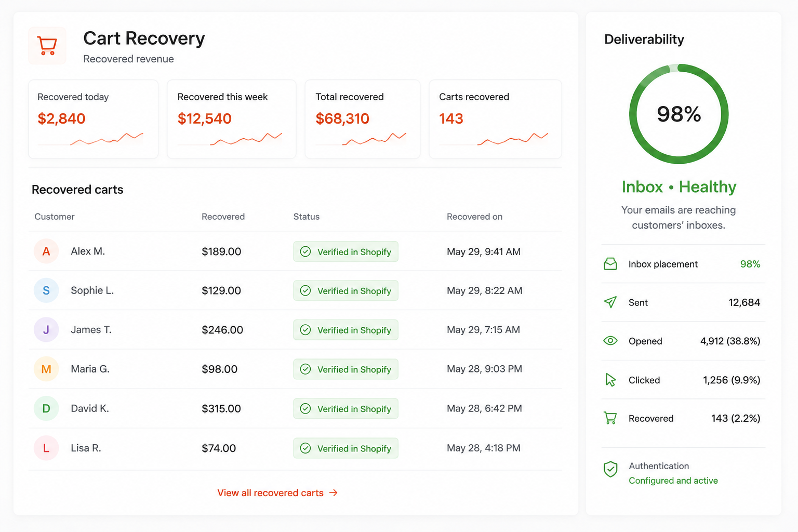Click the Customer column header
The image size is (798, 532).
point(55,217)
